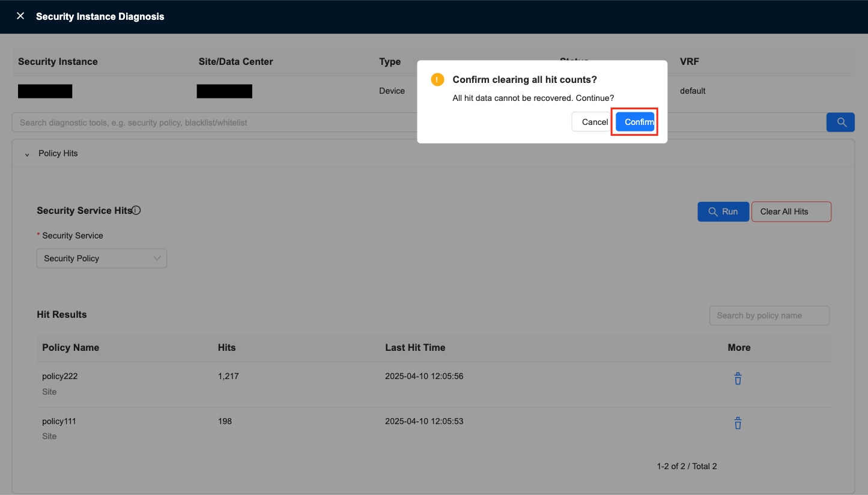Screen dimensions: 868x495
Task: Delete hits for policy222 via trash icon
Action: click(x=738, y=378)
